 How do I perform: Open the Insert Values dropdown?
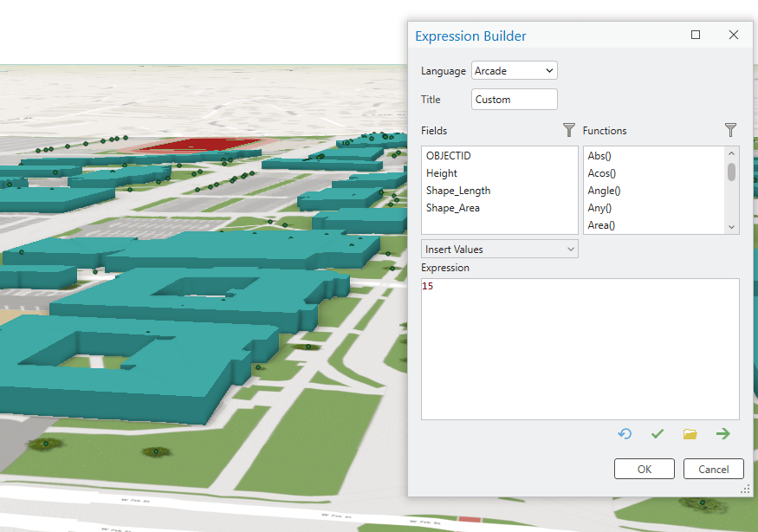click(499, 249)
